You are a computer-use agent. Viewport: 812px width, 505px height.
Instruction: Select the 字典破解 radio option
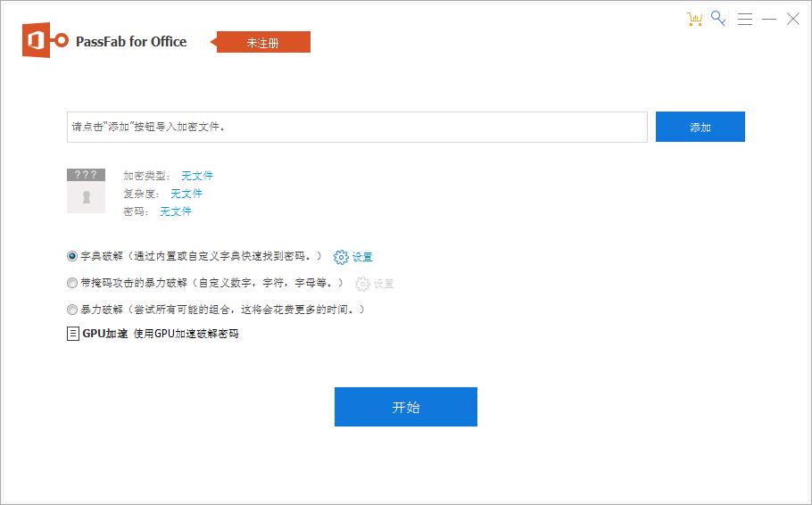pyautogui.click(x=72, y=256)
